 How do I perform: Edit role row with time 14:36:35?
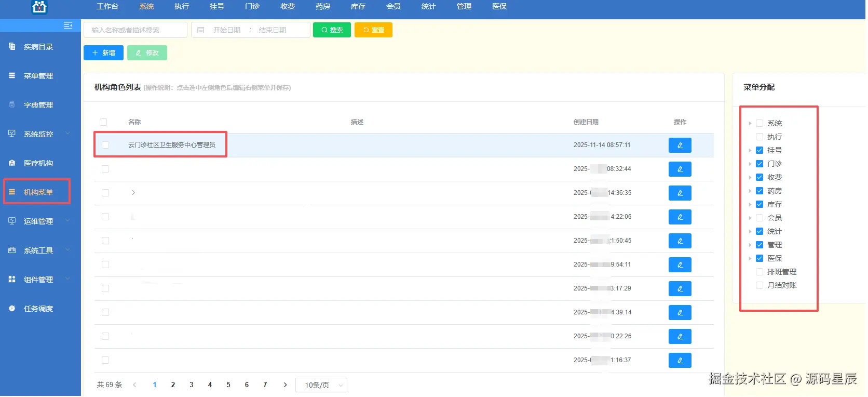680,193
